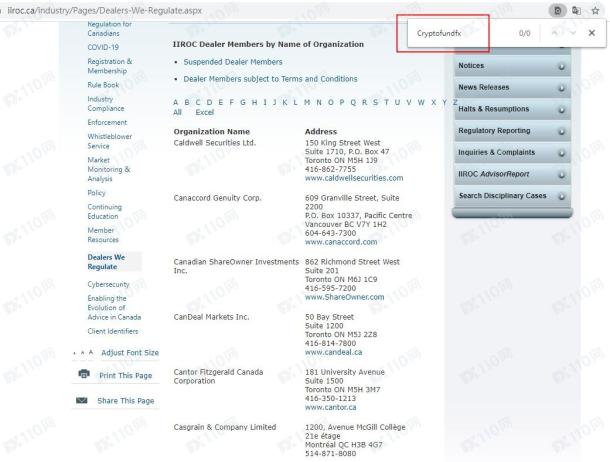Filter dealers by letter G
Viewport: 610px width, 462px height.
coord(243,103)
